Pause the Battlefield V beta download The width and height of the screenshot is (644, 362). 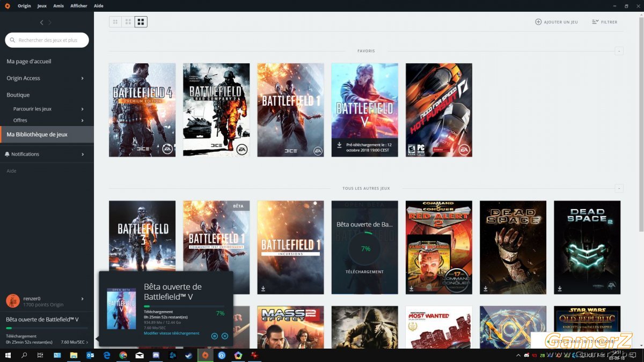click(215, 336)
